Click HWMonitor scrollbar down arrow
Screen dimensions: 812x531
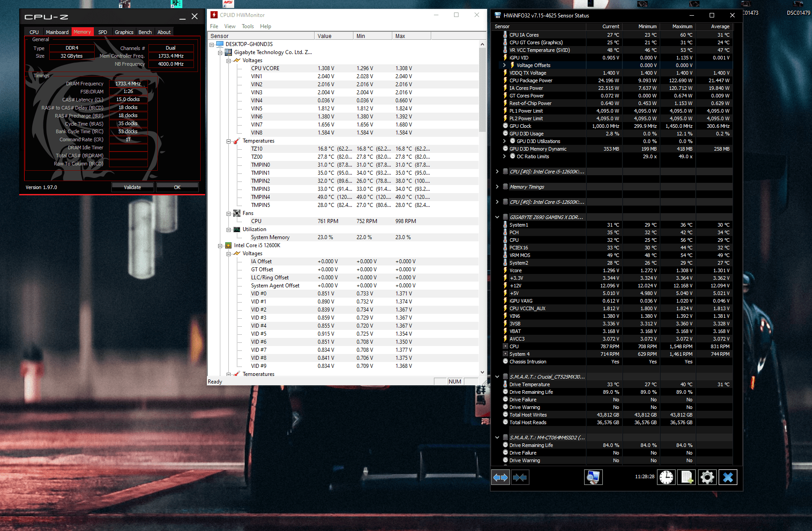click(x=482, y=372)
